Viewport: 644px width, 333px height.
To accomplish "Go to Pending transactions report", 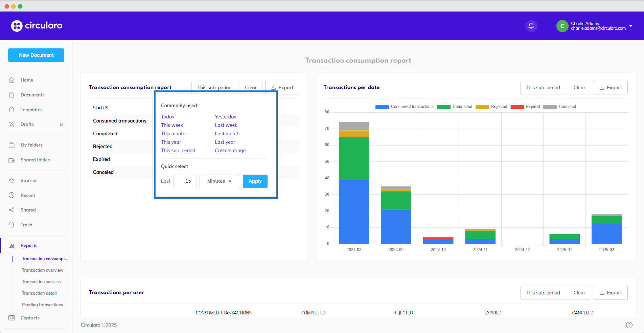I will [x=43, y=305].
